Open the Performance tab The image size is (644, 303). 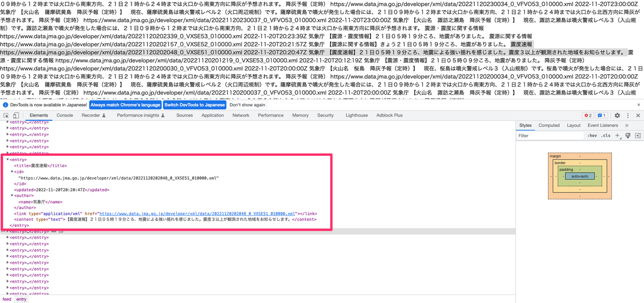[270, 116]
